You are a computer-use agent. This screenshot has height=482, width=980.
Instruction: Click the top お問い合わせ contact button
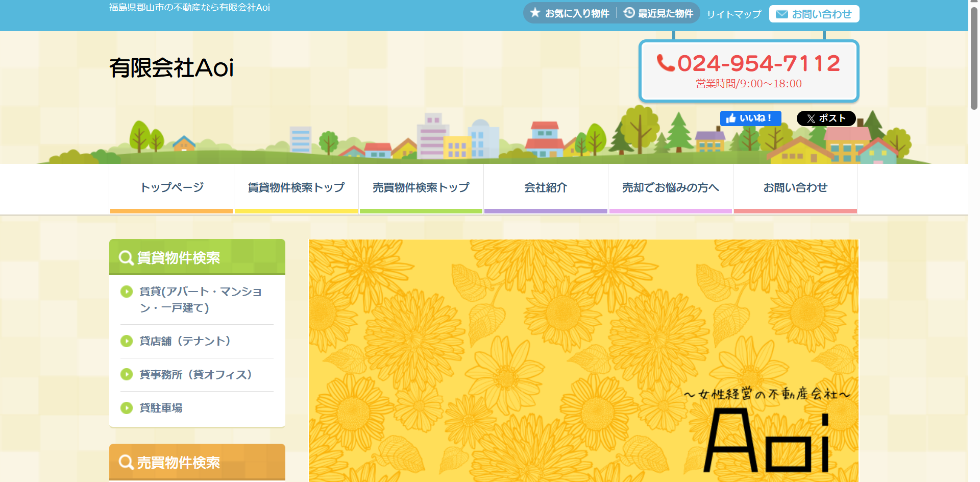(814, 14)
